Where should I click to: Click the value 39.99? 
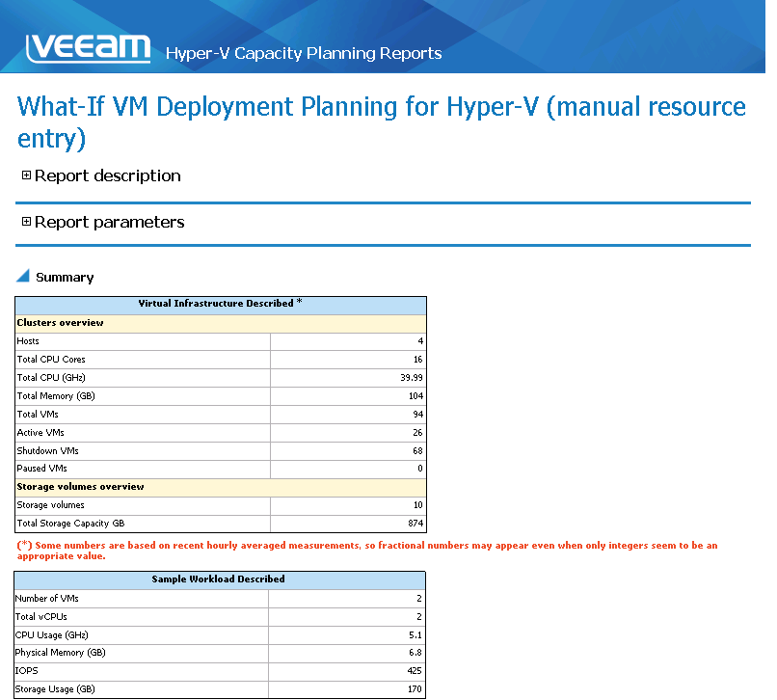click(412, 378)
